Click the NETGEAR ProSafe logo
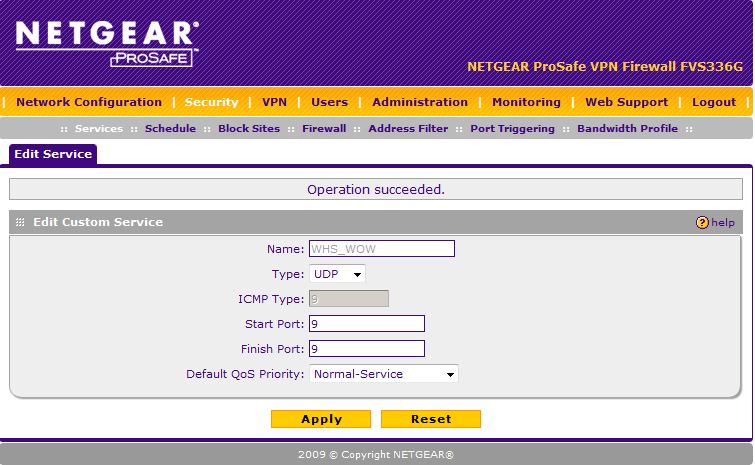The height and width of the screenshot is (465, 755). [x=107, y=44]
